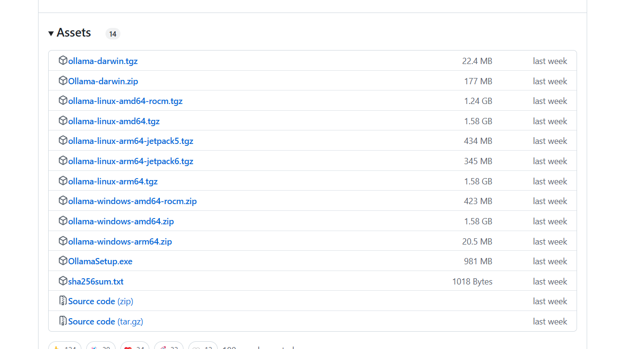Click the 177 MB size of Ollama-darwin.zip
Screen dimensions: 644x349
(478, 81)
